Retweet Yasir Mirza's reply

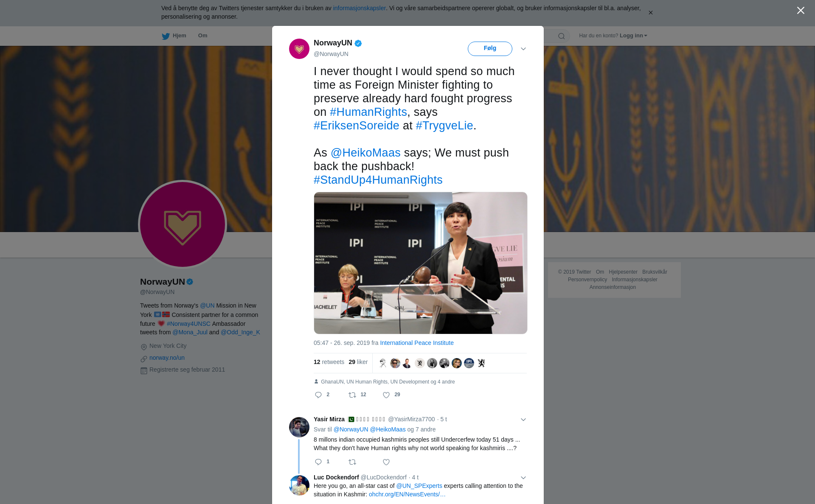click(352, 462)
